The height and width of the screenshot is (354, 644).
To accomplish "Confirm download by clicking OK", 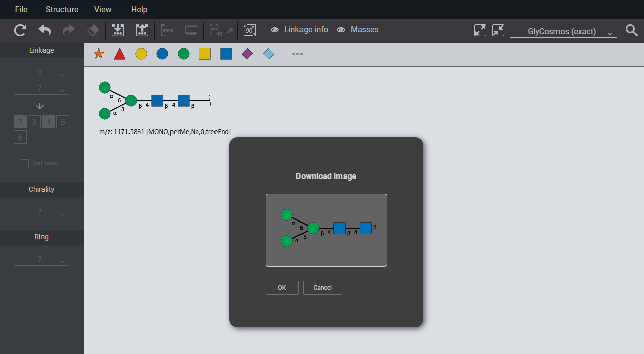I will pyautogui.click(x=282, y=287).
